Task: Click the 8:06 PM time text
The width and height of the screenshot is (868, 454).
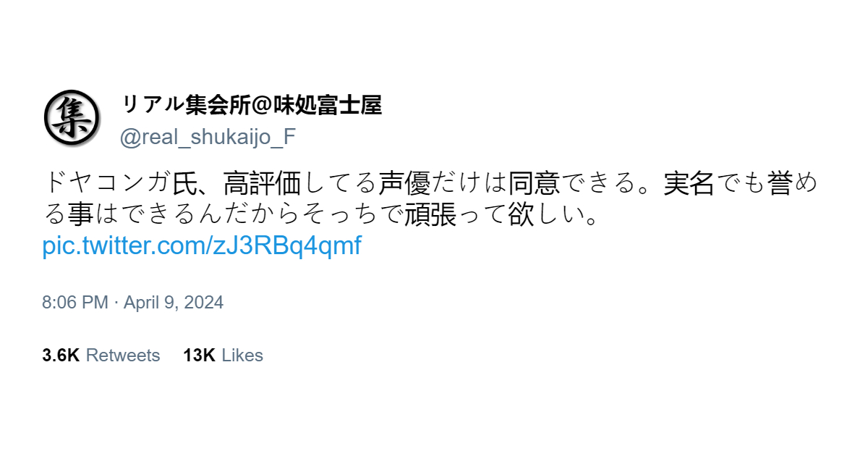Action: [75, 302]
